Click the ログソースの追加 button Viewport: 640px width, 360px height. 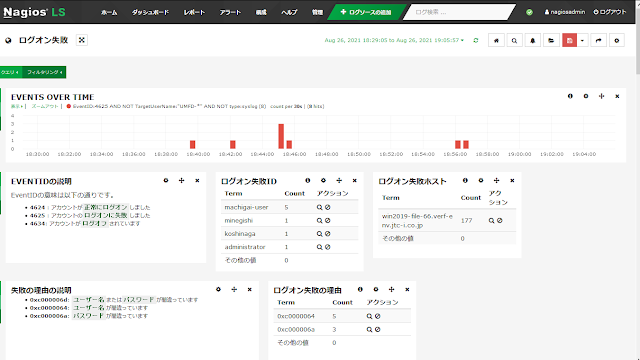(x=366, y=12)
